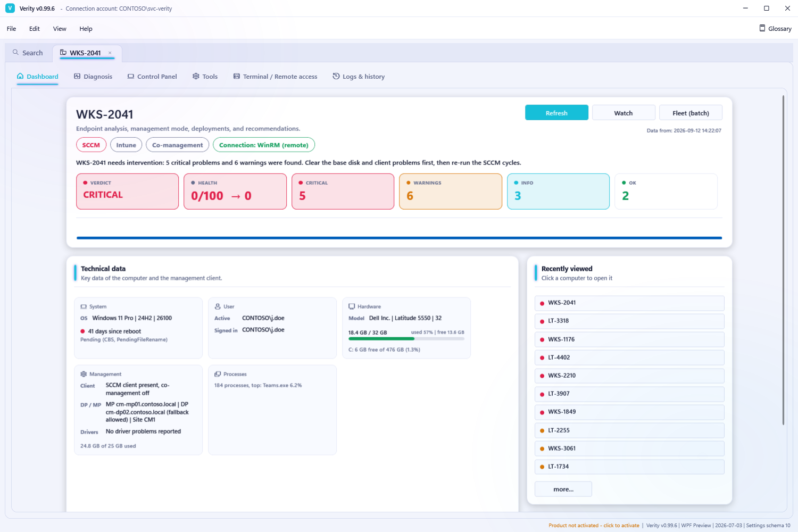Open the Logs & history tab
This screenshot has width=798, height=532.
pos(359,77)
